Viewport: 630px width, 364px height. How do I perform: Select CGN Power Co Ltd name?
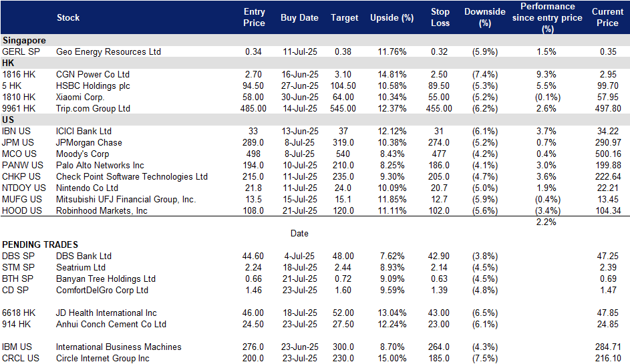(x=93, y=74)
